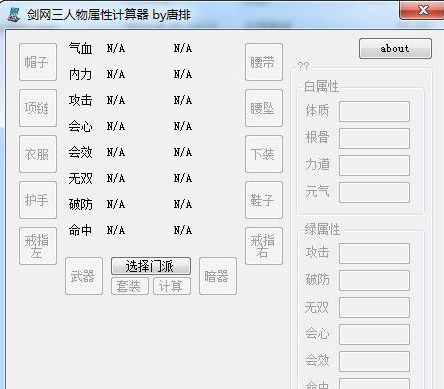444x389 pixels.
Task: Click the 白属性 group heading
Action: click(321, 87)
